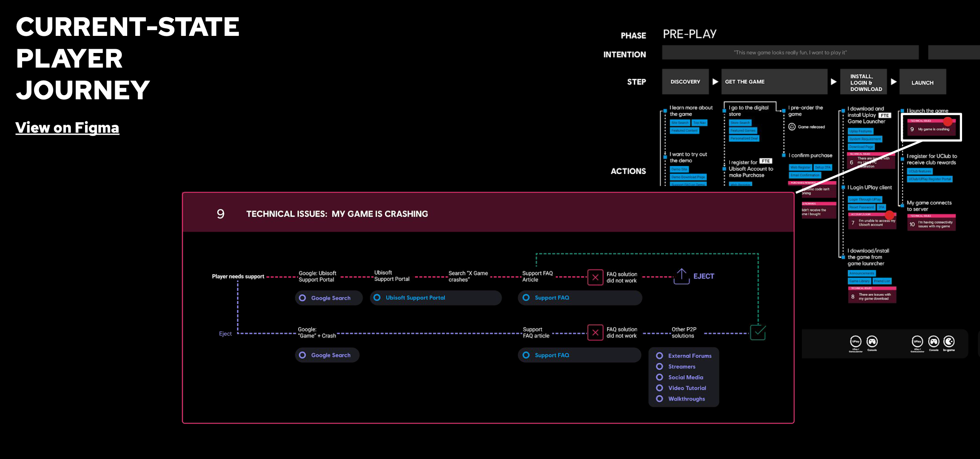The height and width of the screenshot is (459, 980).
Task: Click Console gamepad icon in two-icon group
Action: 872,341
